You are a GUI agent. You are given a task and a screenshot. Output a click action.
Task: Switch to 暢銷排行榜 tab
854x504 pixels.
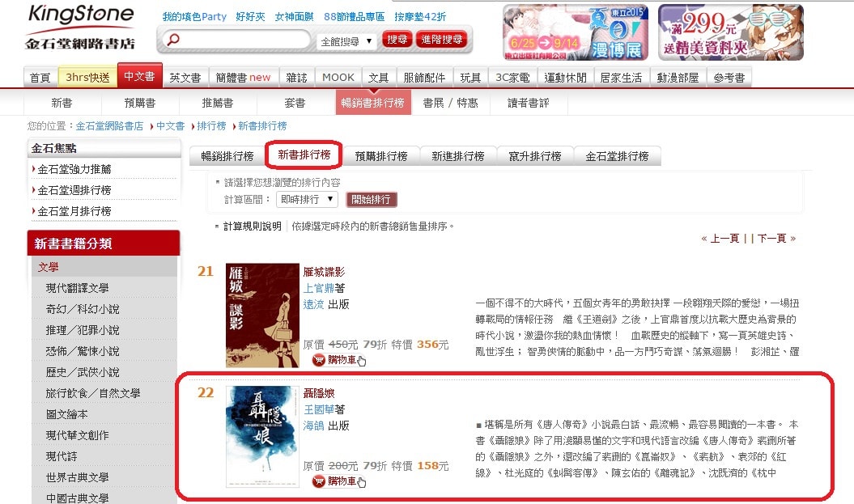(x=227, y=156)
